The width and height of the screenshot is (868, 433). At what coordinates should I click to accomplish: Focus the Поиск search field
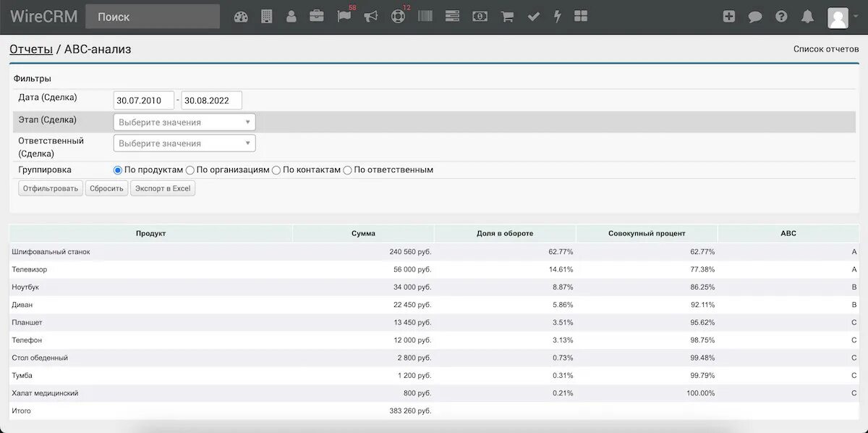[153, 17]
